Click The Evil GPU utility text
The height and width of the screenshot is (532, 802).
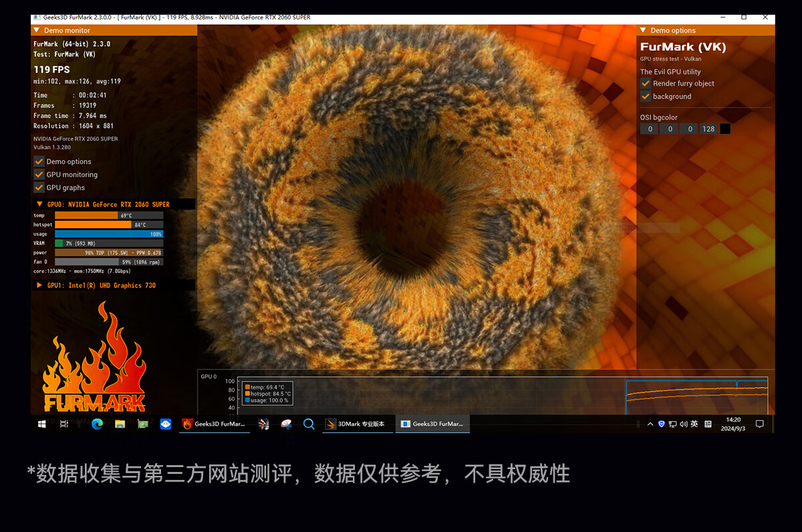(x=670, y=72)
